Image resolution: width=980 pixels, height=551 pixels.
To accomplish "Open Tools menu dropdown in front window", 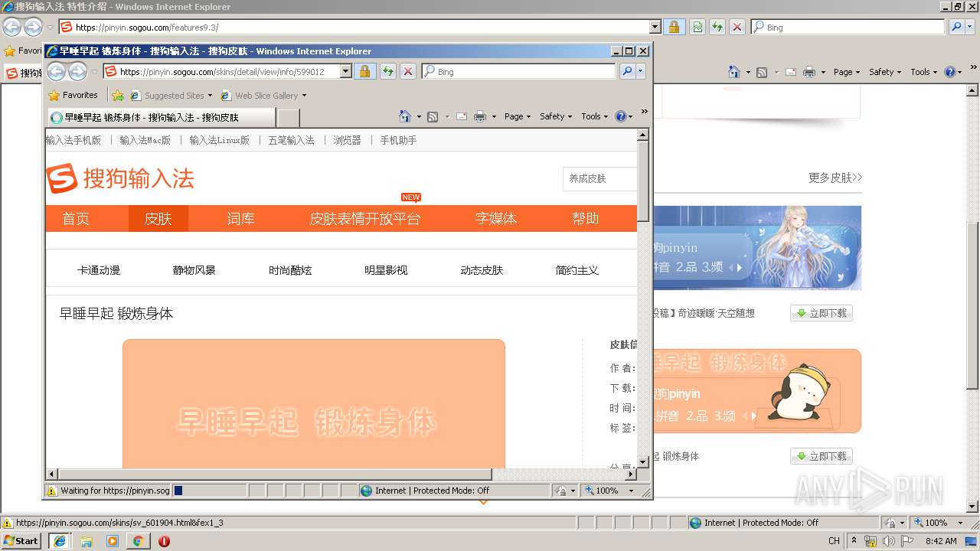I will (x=594, y=116).
